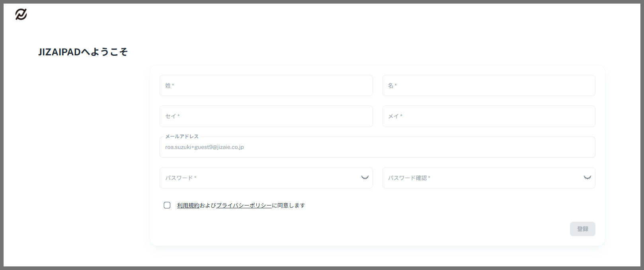This screenshot has height=270, width=644.
Task: Click the JIZAIPADへようこそ heading
Action: [83, 52]
